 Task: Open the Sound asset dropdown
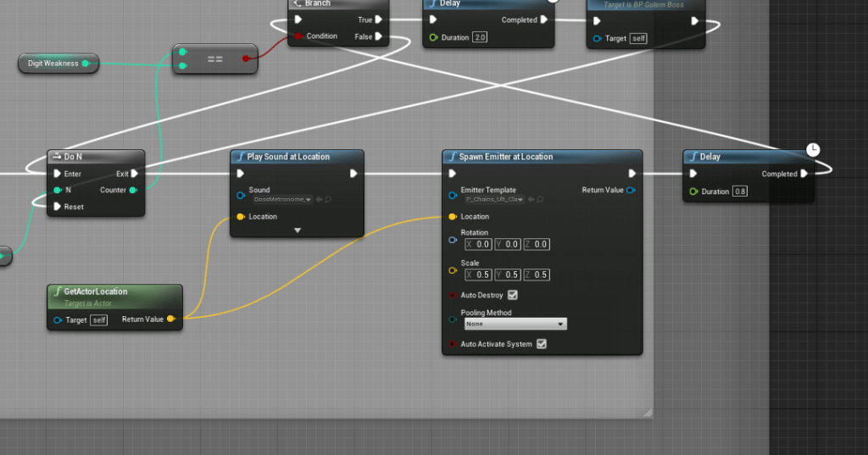click(x=282, y=199)
